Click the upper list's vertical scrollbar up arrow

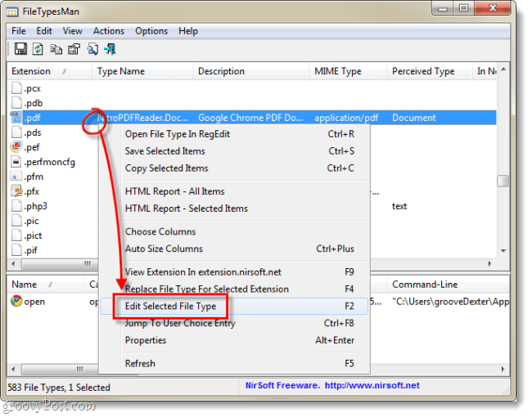point(503,69)
